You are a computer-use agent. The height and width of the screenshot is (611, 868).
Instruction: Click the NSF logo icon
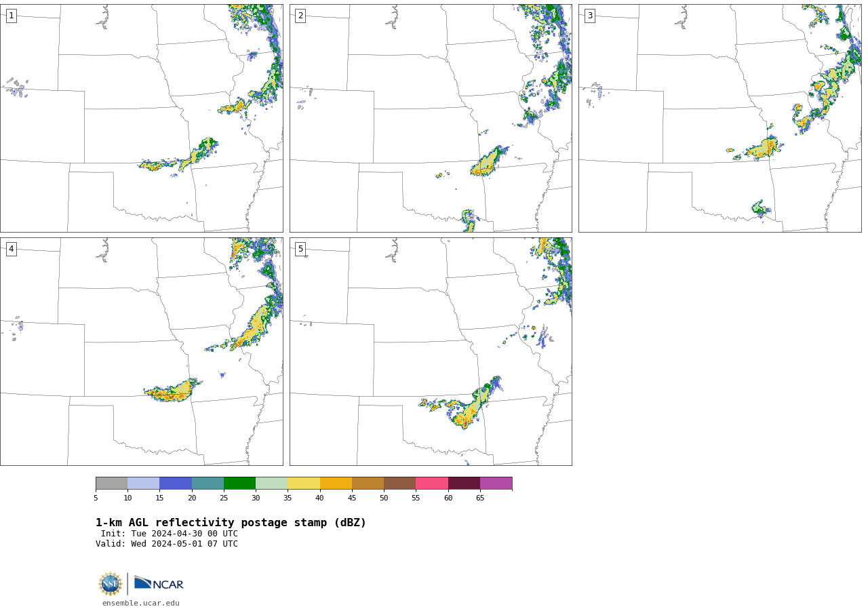click(x=111, y=584)
